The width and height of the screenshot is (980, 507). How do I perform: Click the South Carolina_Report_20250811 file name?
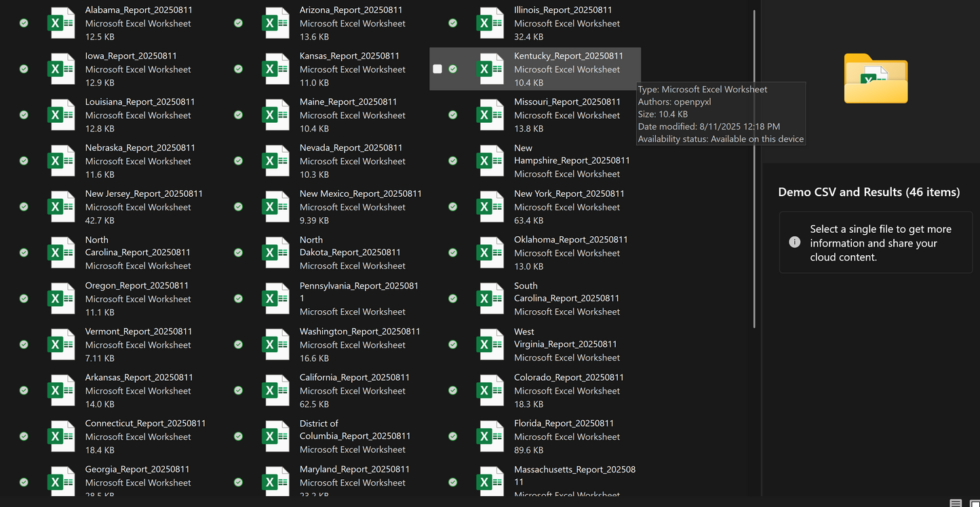click(x=566, y=292)
